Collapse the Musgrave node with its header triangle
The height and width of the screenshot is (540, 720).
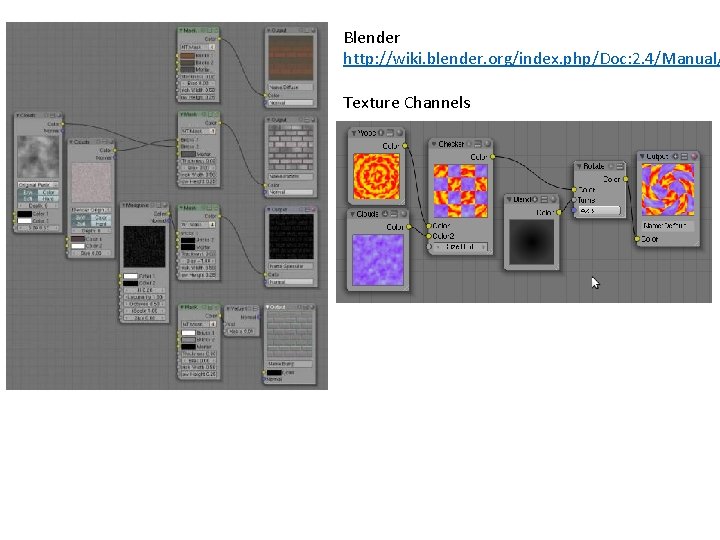124,205
